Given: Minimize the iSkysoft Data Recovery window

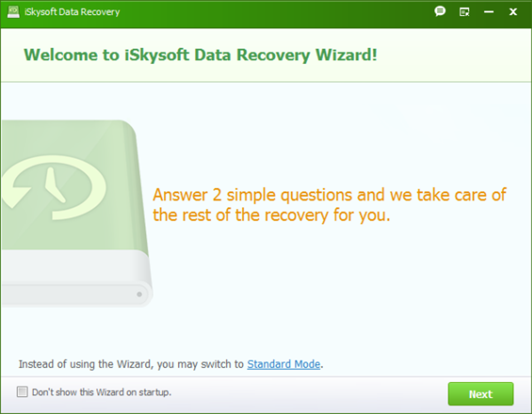Looking at the screenshot, I should pyautogui.click(x=489, y=12).
